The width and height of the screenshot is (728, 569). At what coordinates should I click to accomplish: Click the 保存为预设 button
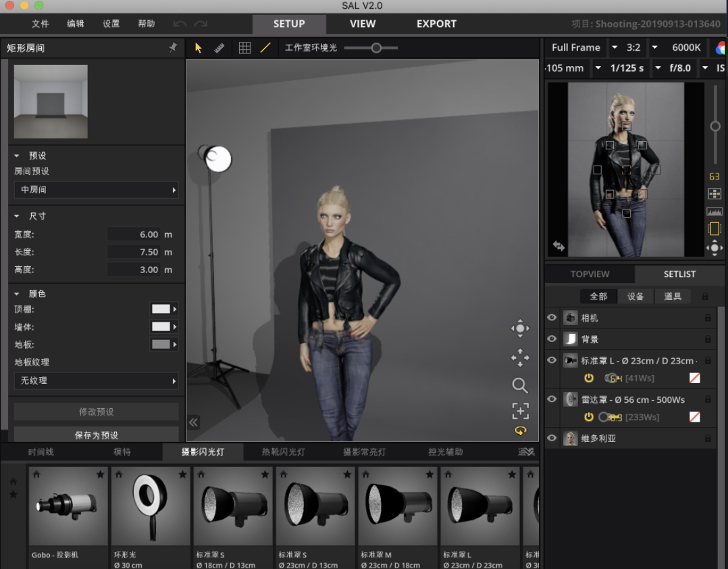[x=96, y=435]
